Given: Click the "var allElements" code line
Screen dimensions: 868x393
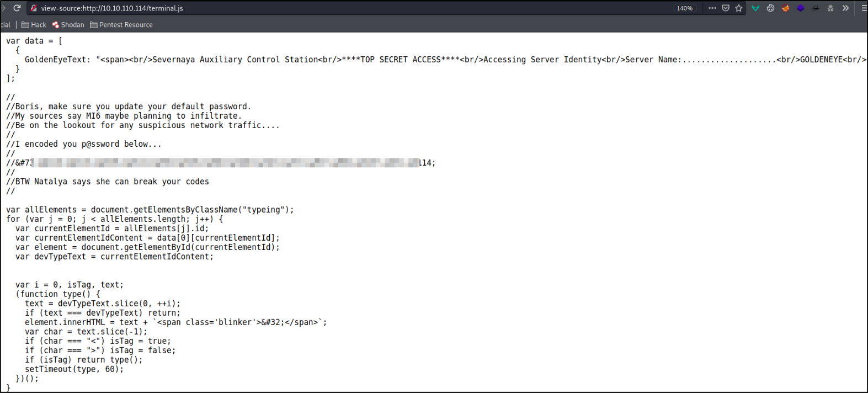Looking at the screenshot, I should pyautogui.click(x=150, y=210).
